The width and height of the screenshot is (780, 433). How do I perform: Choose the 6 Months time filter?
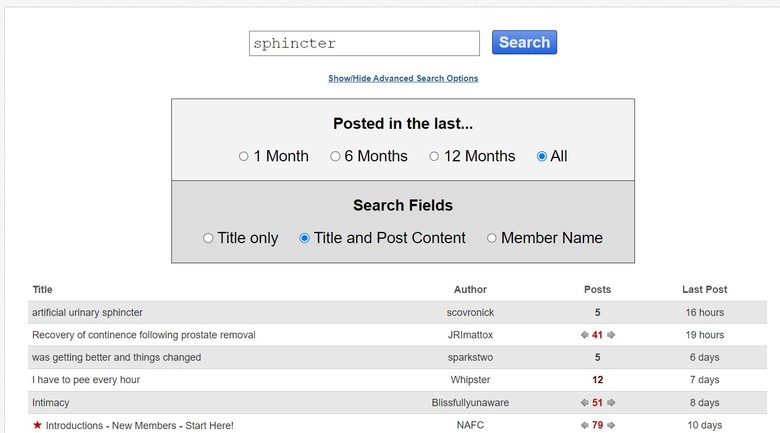(x=336, y=157)
